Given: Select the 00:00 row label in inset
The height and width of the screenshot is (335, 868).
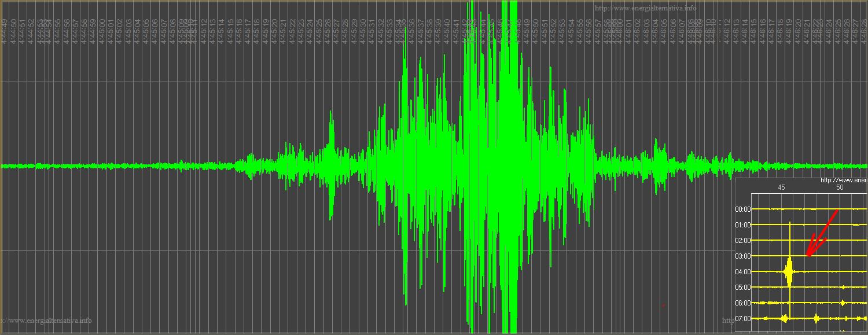Looking at the screenshot, I should [743, 209].
